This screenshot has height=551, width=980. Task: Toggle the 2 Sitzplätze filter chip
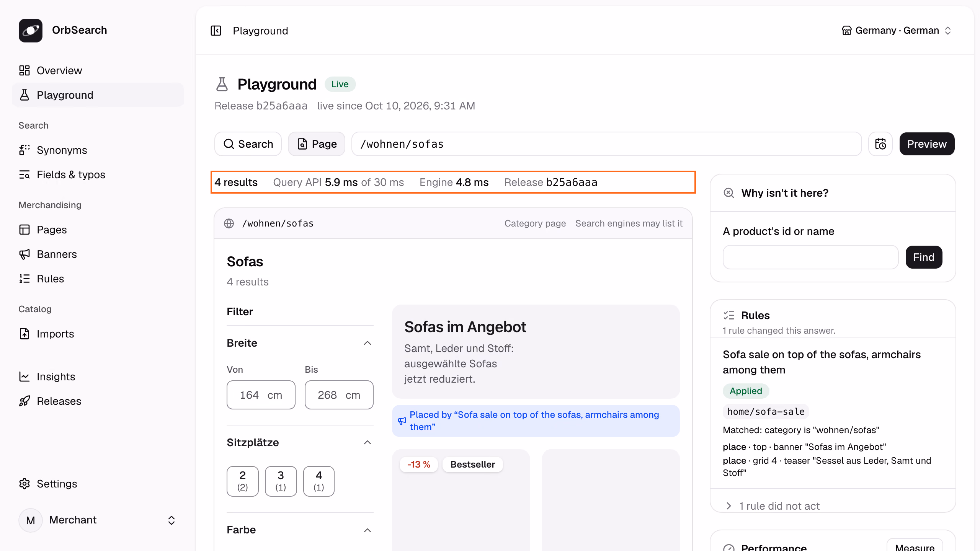click(x=243, y=481)
